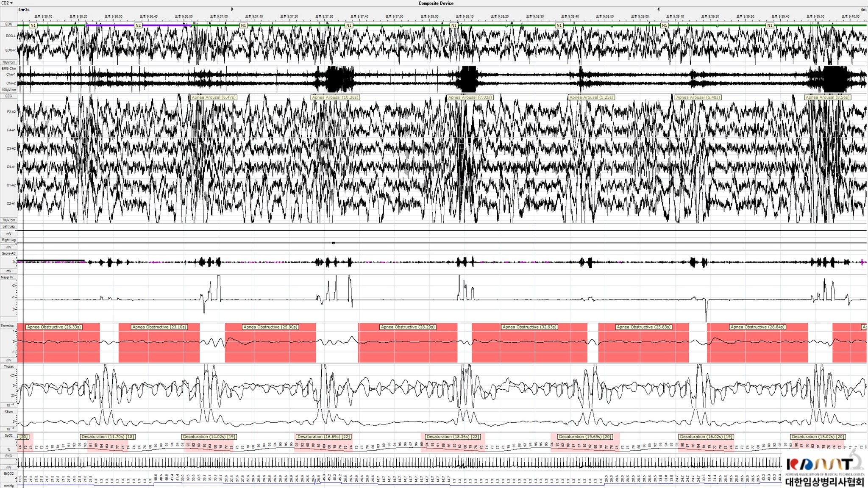Click the EtCO2 channel label
868x488 pixels.
tap(8, 474)
